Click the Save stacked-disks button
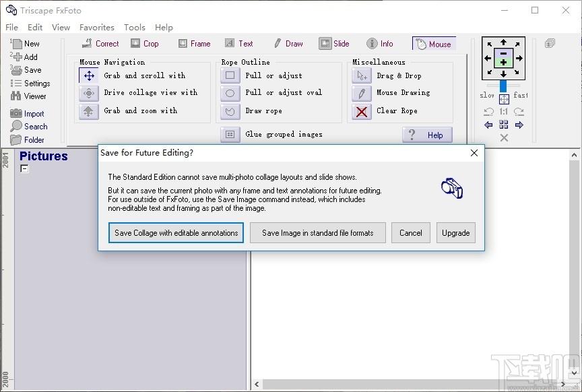 point(27,70)
